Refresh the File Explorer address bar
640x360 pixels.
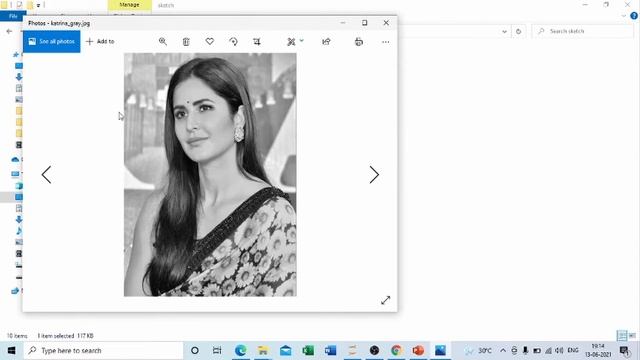(x=518, y=31)
